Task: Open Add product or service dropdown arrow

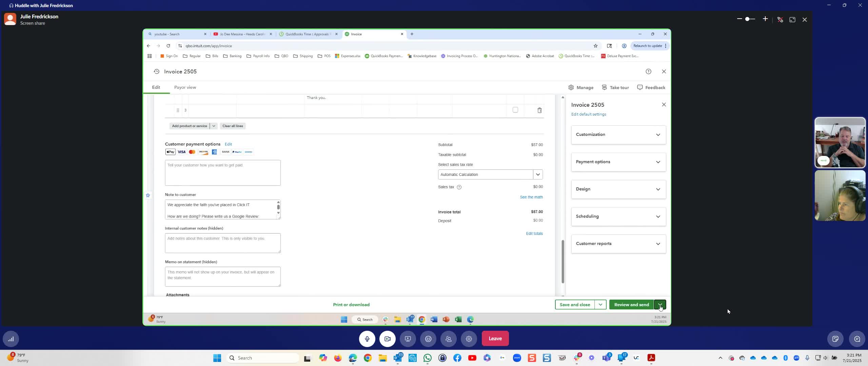Action: (x=214, y=126)
